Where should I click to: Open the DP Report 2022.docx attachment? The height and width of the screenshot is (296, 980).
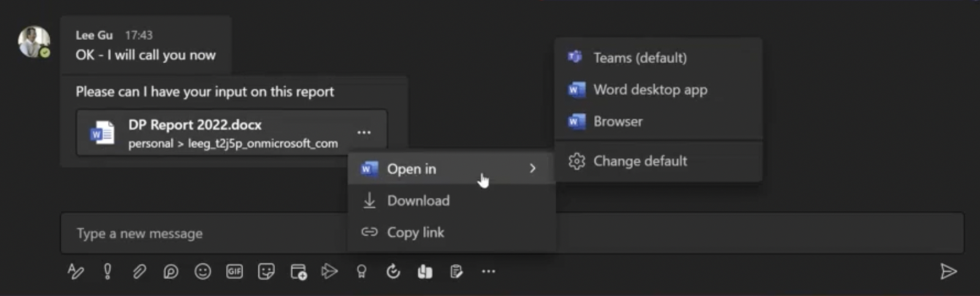click(x=232, y=133)
